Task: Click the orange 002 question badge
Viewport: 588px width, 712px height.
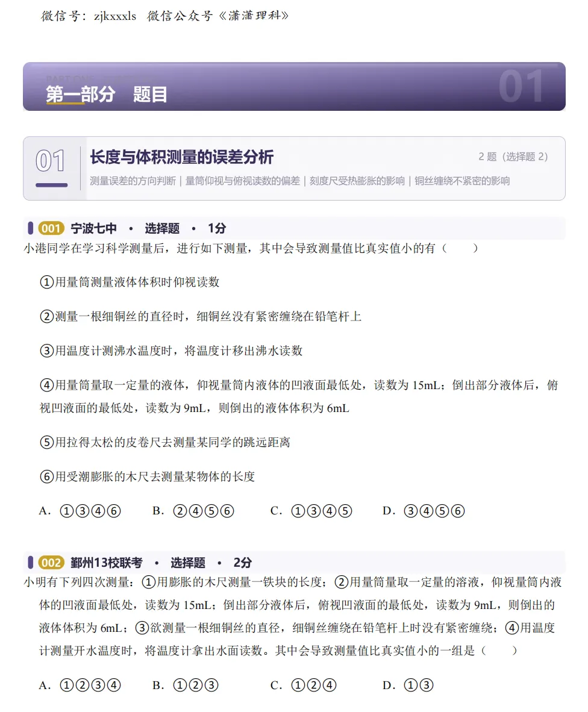Action: click(51, 563)
